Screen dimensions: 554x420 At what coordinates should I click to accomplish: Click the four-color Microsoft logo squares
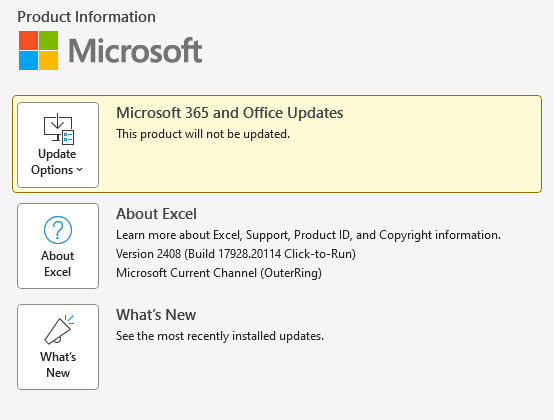[39, 51]
